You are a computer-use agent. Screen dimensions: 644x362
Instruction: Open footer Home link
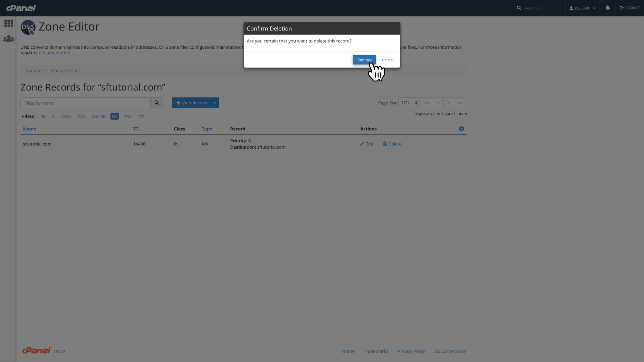pyautogui.click(x=348, y=351)
